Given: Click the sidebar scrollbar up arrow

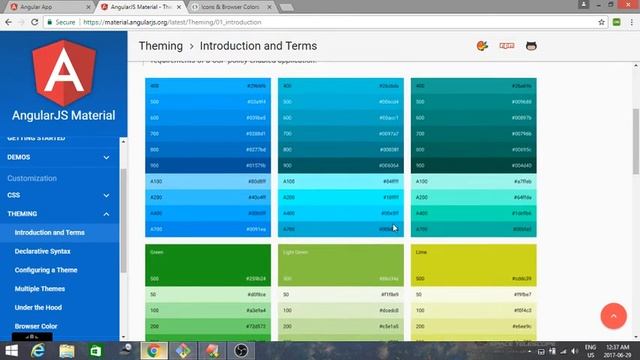Looking at the screenshot, I should tap(123, 141).
